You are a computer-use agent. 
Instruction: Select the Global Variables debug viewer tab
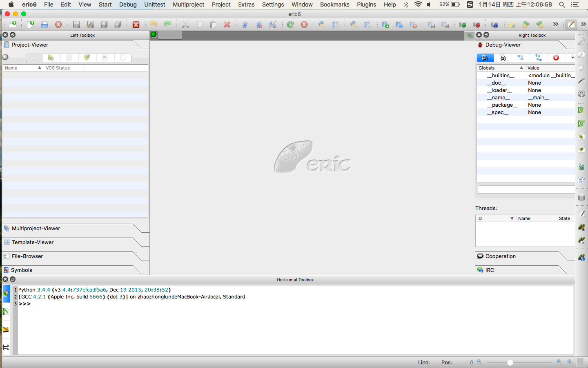[485, 58]
